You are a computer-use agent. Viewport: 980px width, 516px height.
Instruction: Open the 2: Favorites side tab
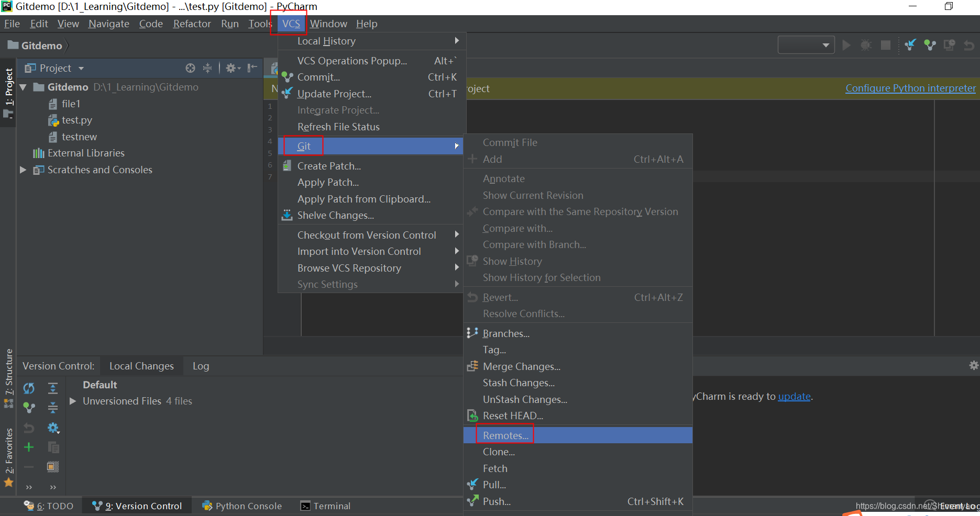(9, 458)
